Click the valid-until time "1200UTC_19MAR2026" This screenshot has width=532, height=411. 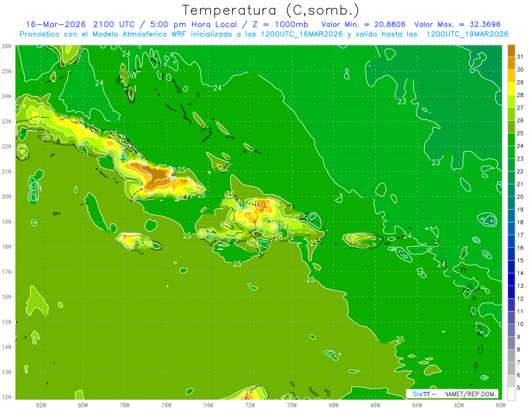(x=467, y=34)
